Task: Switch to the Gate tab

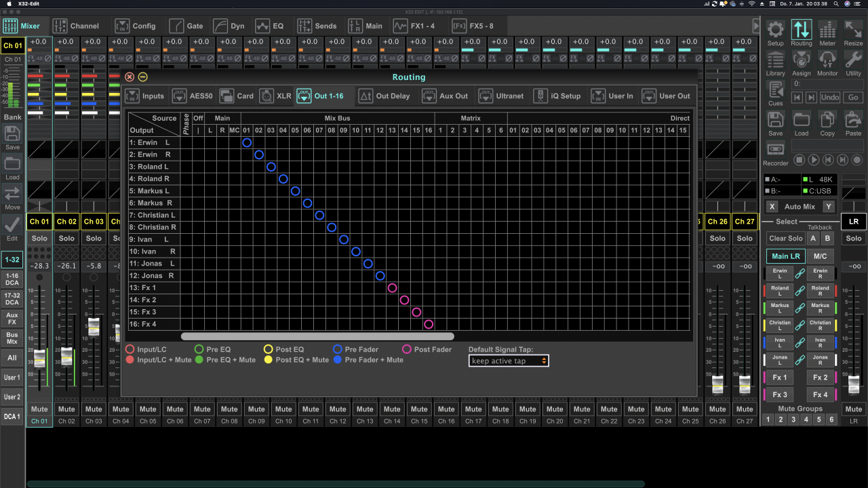Action: 186,26
